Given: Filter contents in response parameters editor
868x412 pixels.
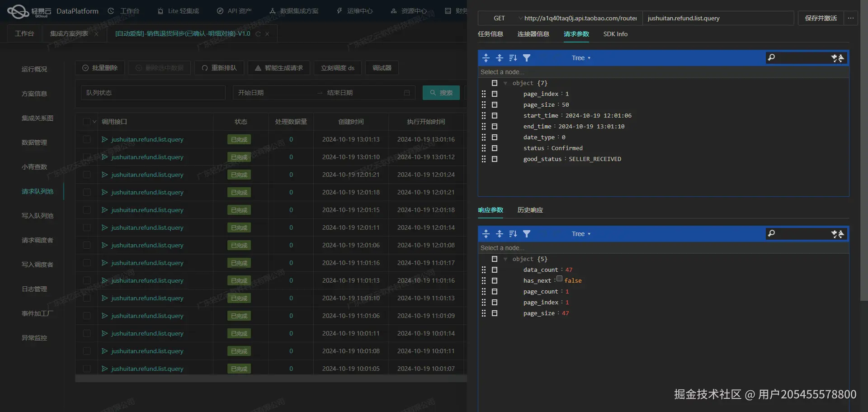Looking at the screenshot, I should (527, 234).
